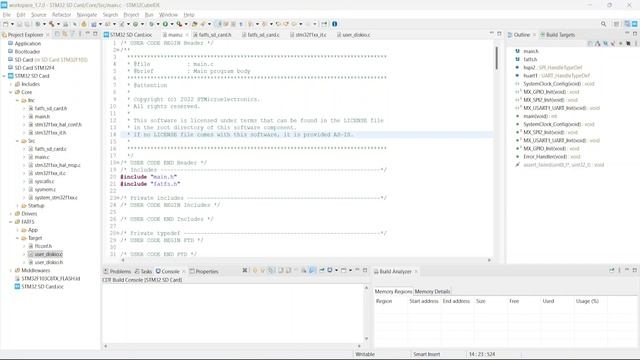The height and width of the screenshot is (360, 640).
Task: Select main.c in the Src folder
Action: (x=42, y=157)
